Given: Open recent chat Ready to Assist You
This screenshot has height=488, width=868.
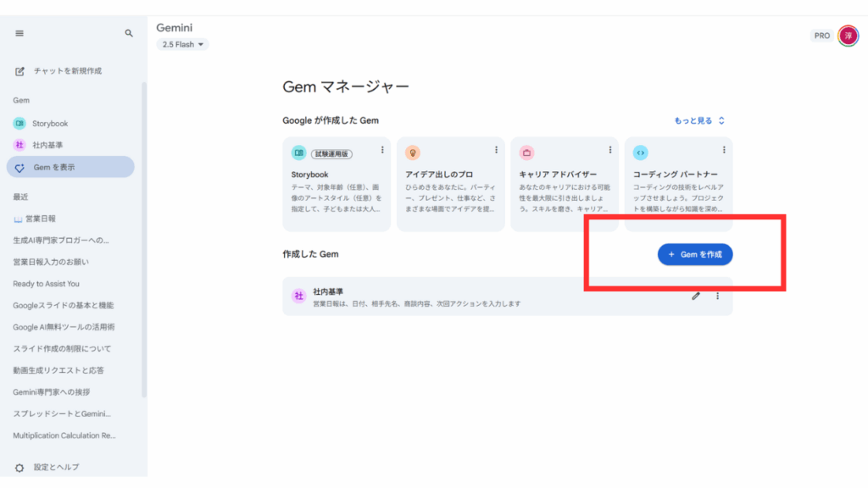Looking at the screenshot, I should click(46, 284).
